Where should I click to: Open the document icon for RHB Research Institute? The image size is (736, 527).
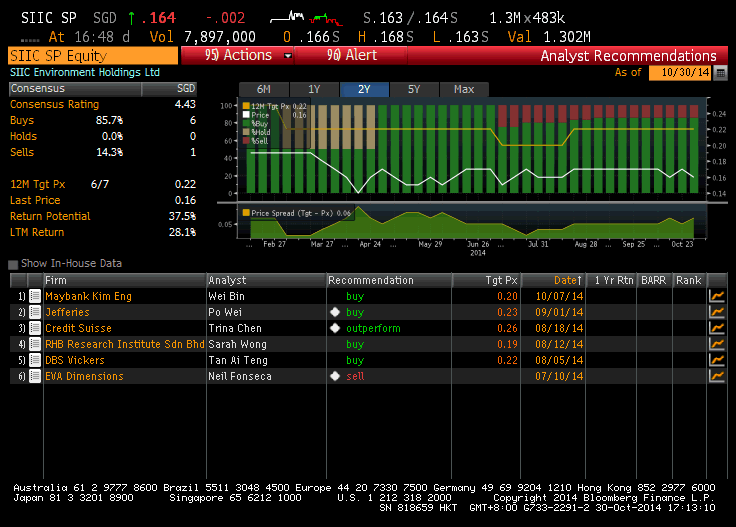[x=34, y=344]
